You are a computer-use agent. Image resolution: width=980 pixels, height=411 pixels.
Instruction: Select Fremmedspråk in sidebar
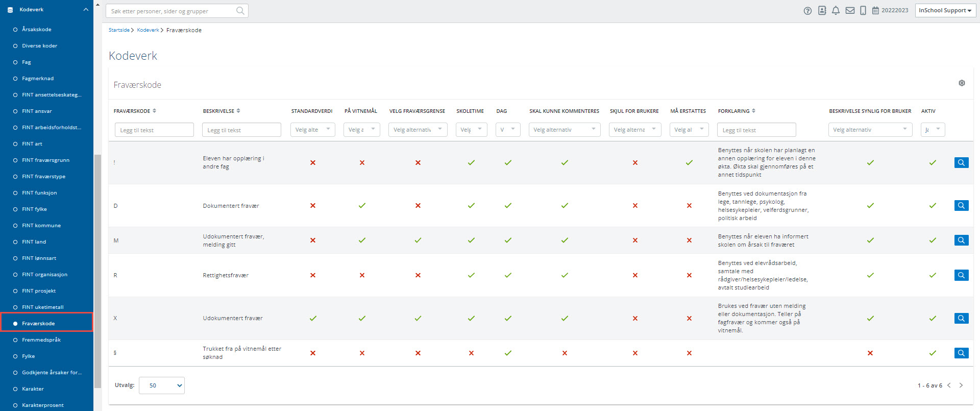(x=41, y=340)
